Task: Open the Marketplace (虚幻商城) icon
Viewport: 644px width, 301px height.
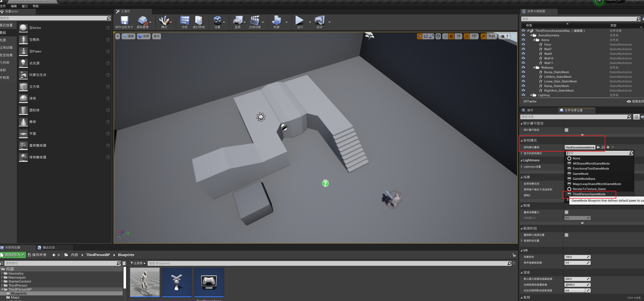Action: [x=198, y=21]
